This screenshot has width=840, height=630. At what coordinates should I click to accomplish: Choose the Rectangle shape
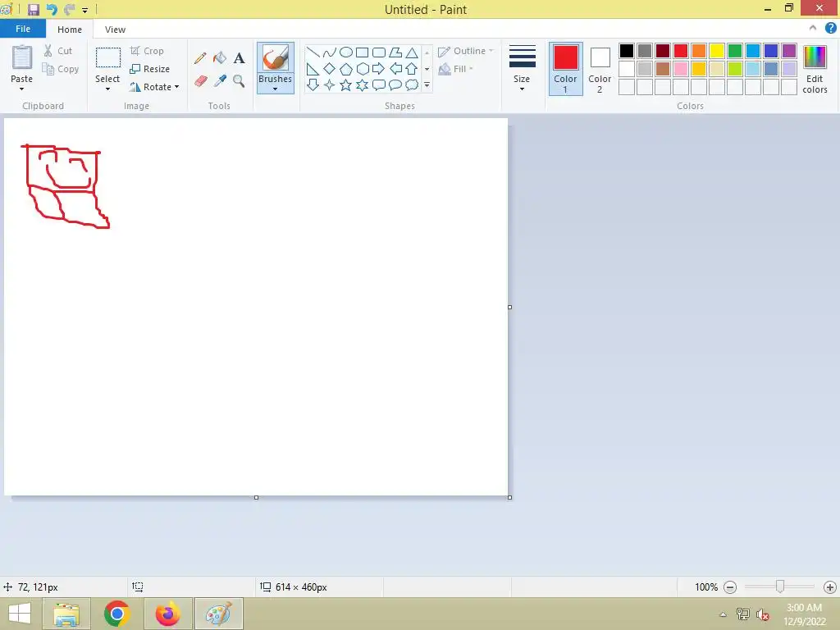362,52
